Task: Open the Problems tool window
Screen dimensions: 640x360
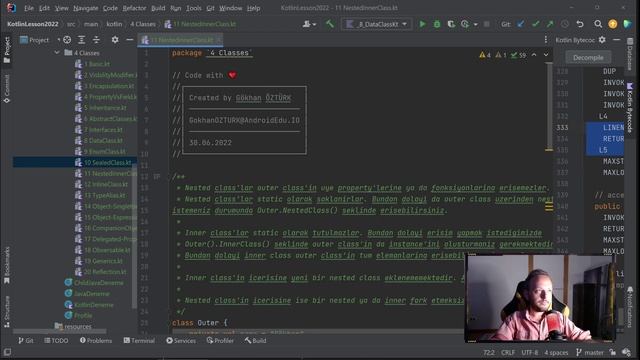Action: point(96,340)
